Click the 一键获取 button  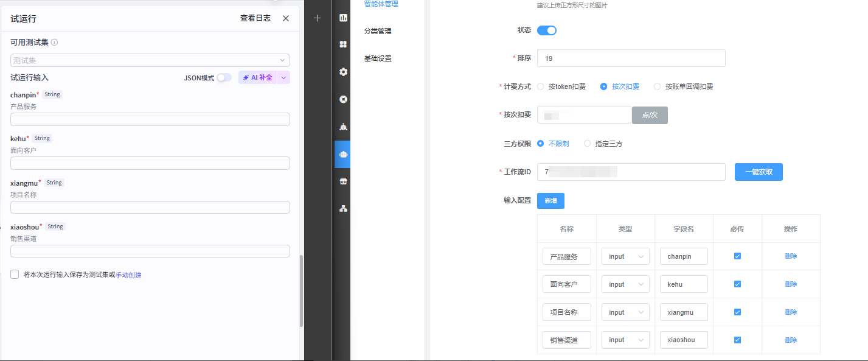(758, 172)
